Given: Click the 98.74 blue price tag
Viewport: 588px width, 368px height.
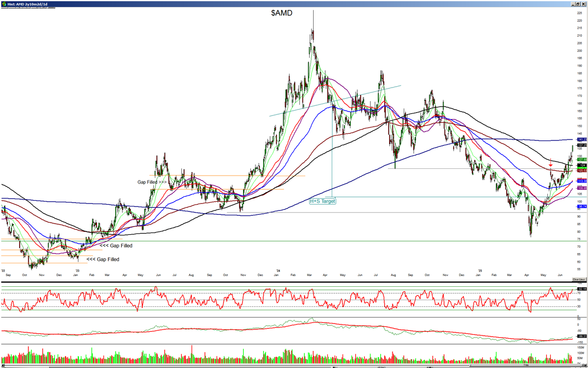Looking at the screenshot, I should coord(582,207).
